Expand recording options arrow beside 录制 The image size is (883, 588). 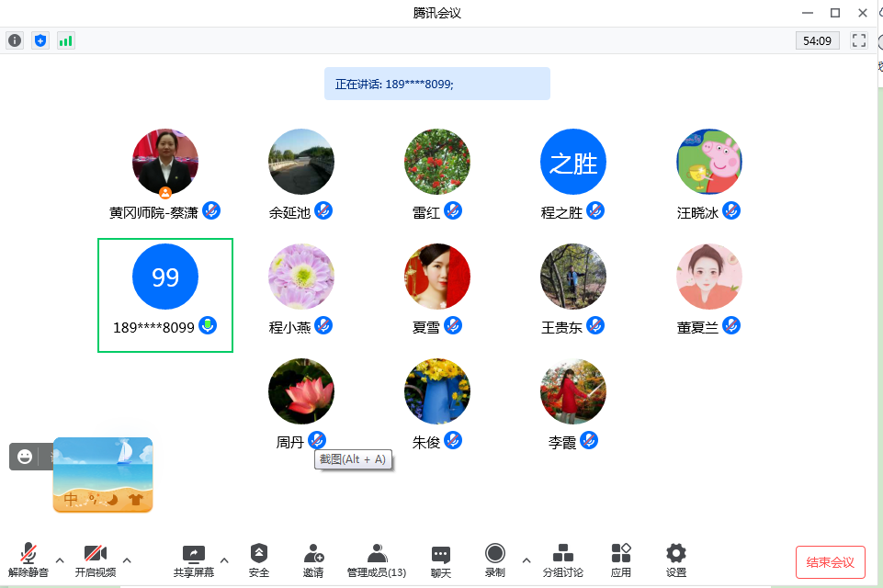pyautogui.click(x=526, y=560)
